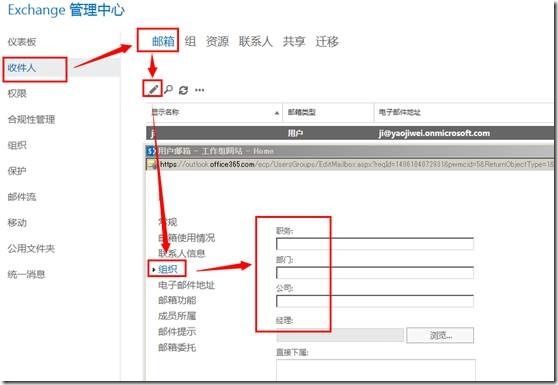Select 联系人信息 in dialog menu
Image resolution: width=558 pixels, height=385 pixels.
click(x=182, y=253)
